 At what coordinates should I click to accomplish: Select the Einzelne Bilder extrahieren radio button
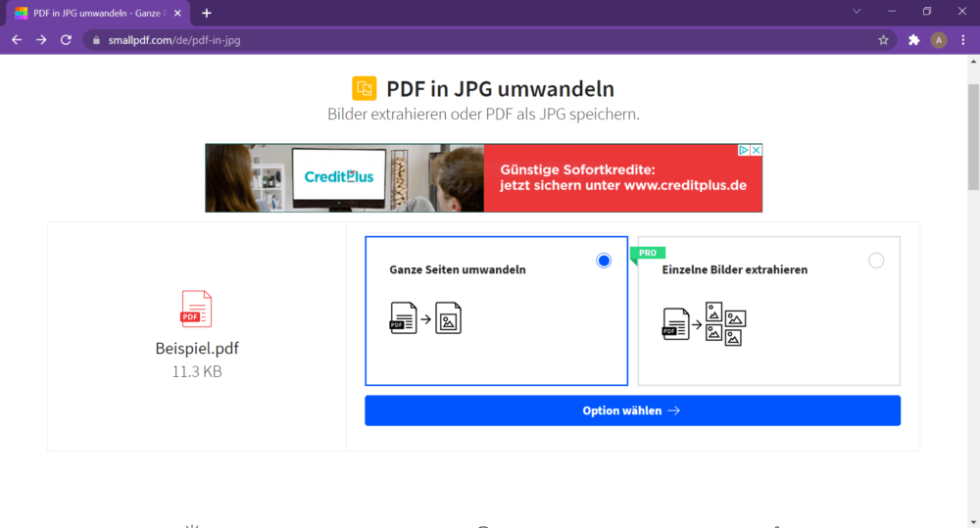pyautogui.click(x=876, y=261)
